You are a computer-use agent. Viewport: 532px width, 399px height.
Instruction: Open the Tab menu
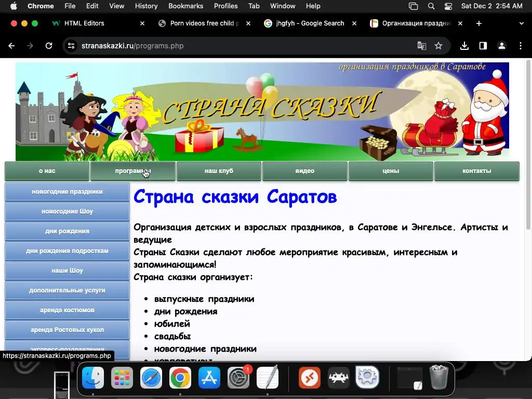(254, 6)
